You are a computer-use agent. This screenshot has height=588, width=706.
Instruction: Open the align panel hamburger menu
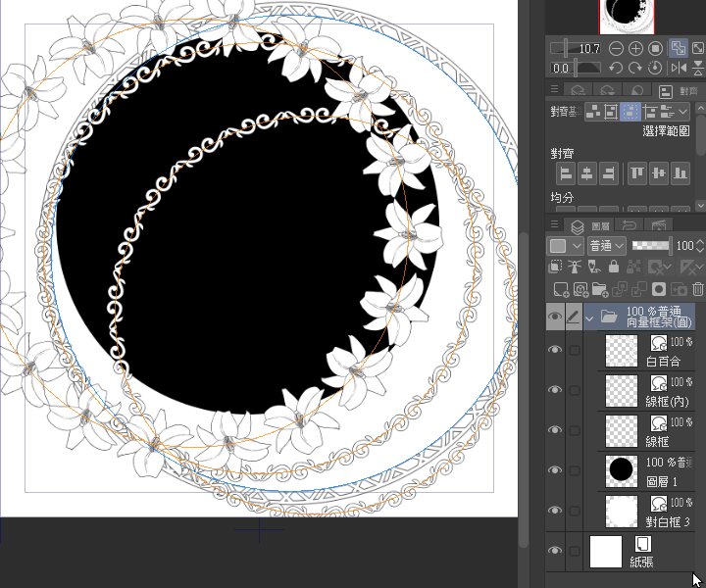(554, 89)
